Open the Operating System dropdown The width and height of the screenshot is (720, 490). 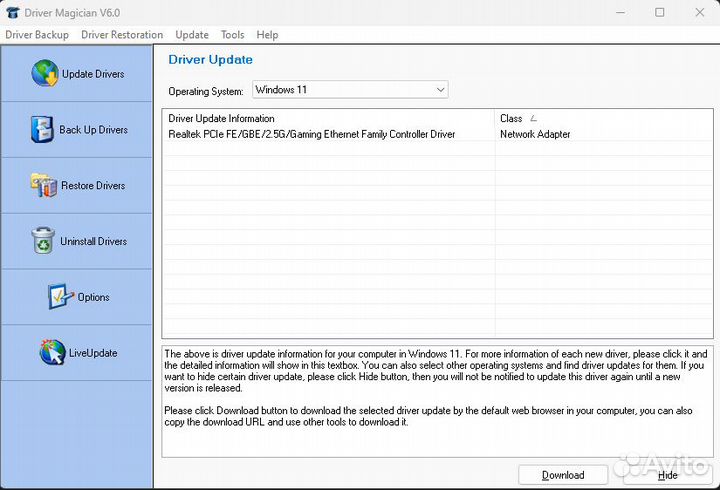point(349,90)
